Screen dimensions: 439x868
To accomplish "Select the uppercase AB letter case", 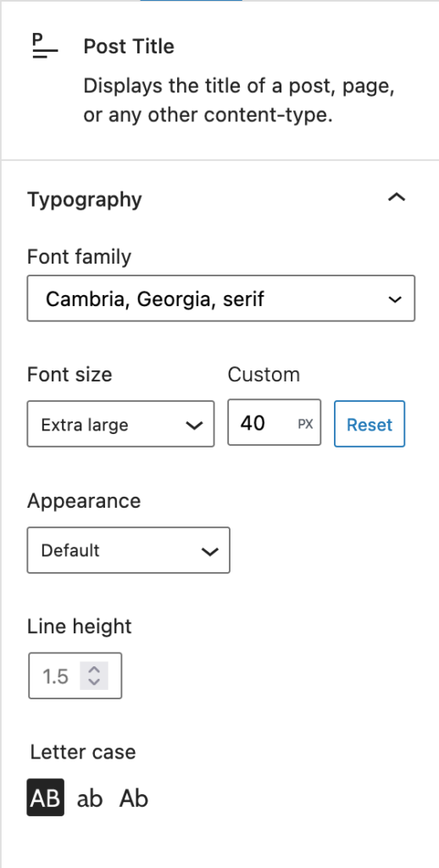I will pyautogui.click(x=46, y=797).
